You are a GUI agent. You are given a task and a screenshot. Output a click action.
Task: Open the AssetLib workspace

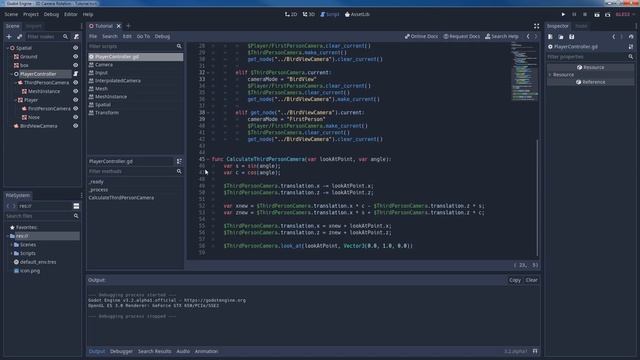357,14
